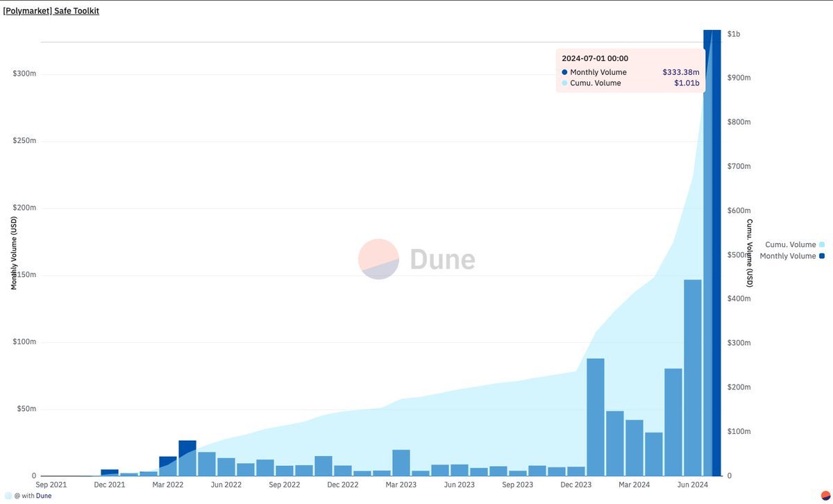Click the Cumu. Volume legend color swatch
The width and height of the screenshot is (833, 504).
(x=822, y=244)
